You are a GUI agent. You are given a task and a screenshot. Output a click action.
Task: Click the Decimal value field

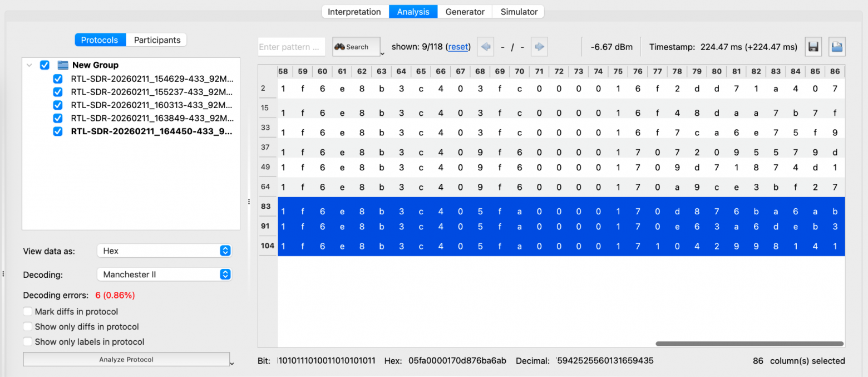click(605, 361)
